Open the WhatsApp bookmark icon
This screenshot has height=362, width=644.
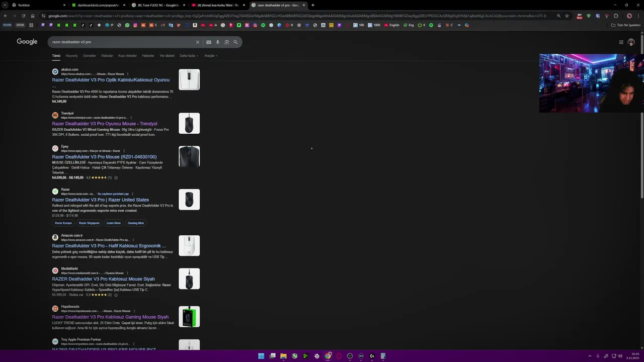click(127, 25)
